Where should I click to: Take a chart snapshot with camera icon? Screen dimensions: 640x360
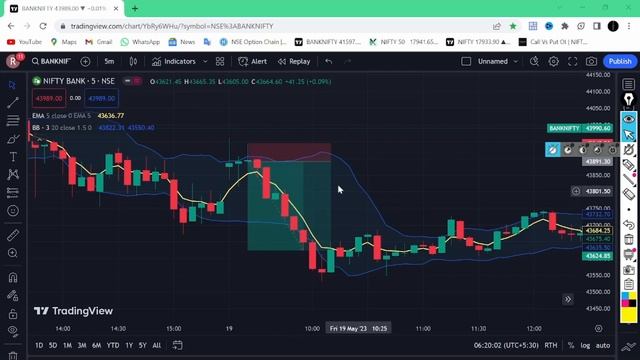(x=591, y=61)
